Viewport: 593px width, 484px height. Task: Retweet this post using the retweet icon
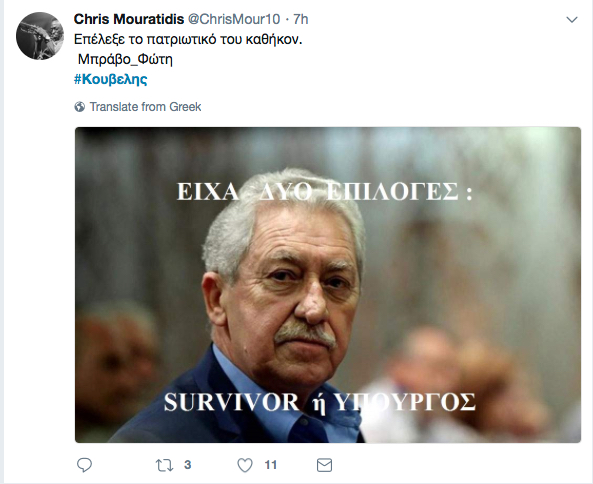tap(165, 465)
